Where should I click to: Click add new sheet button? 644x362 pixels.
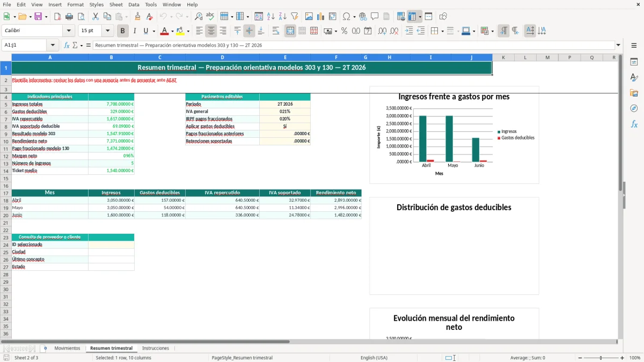[x=45, y=349]
